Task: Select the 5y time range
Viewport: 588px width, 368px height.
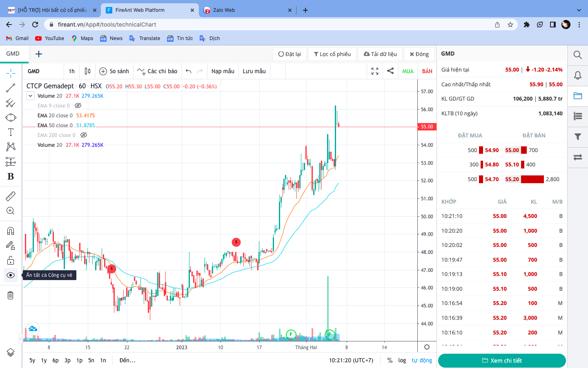Action: pos(32,360)
